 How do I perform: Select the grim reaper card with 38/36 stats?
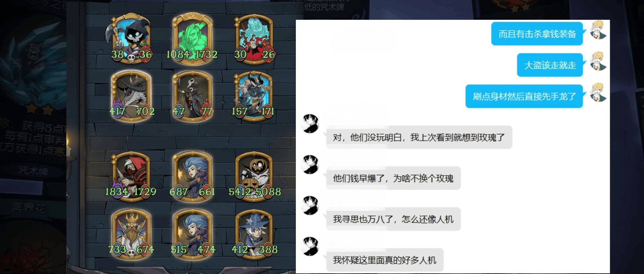point(131,39)
